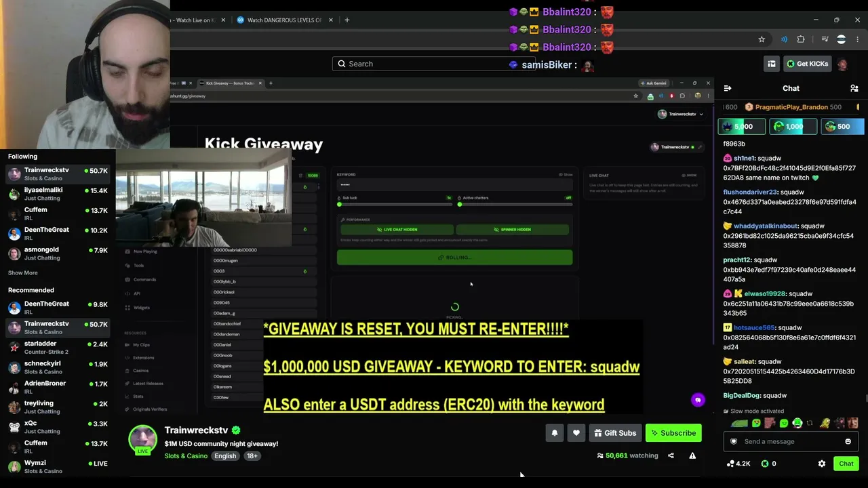Click the trash icon above the entrants list
The height and width of the screenshot is (488, 868).
click(x=300, y=176)
